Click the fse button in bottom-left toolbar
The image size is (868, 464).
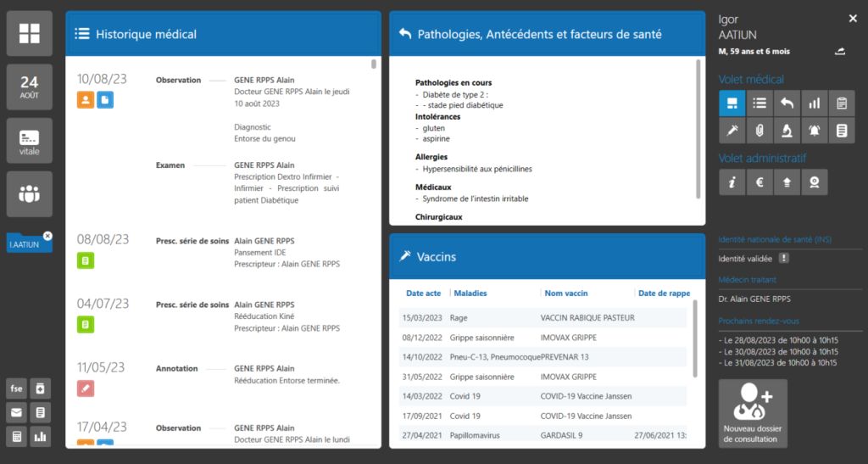[16, 389]
